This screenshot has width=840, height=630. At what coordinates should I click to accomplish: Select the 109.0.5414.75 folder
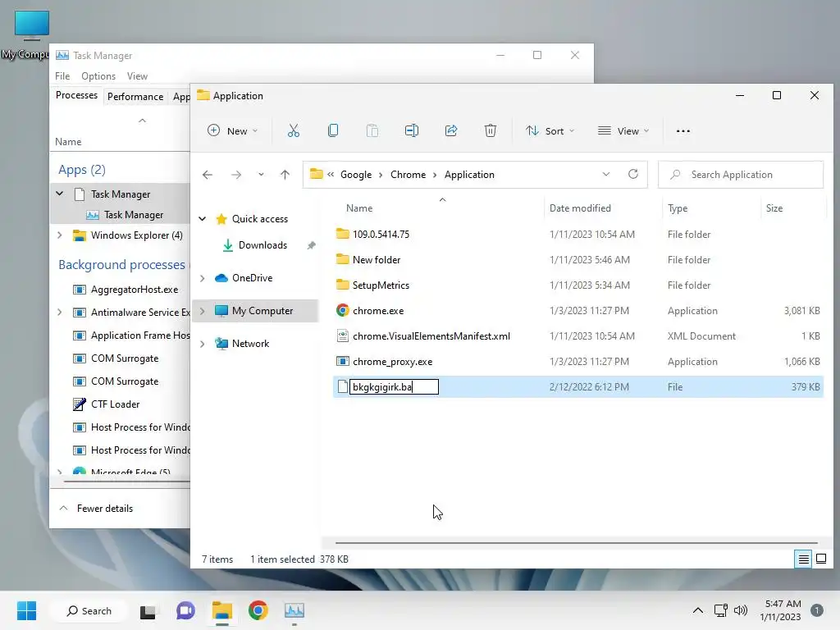tap(381, 234)
